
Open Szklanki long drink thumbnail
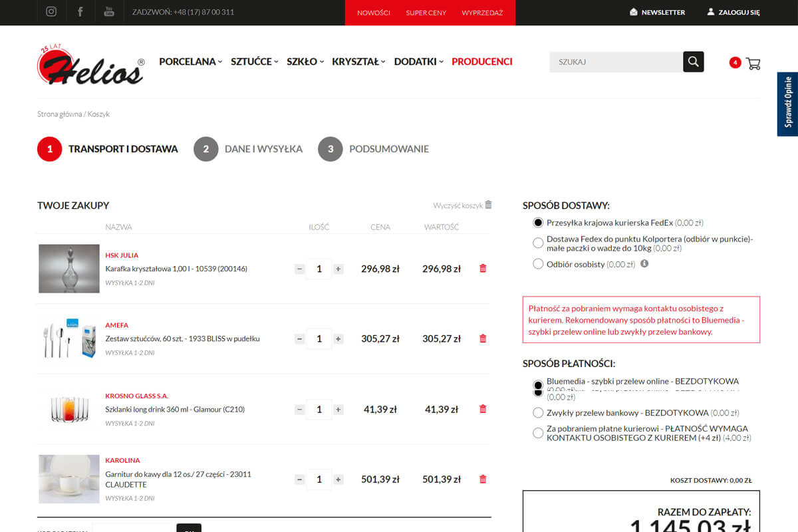pyautogui.click(x=69, y=409)
